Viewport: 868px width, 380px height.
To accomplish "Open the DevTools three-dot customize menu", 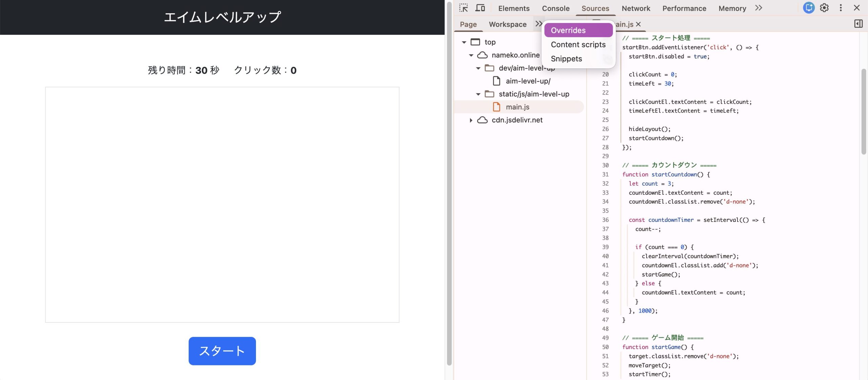I will pyautogui.click(x=841, y=8).
